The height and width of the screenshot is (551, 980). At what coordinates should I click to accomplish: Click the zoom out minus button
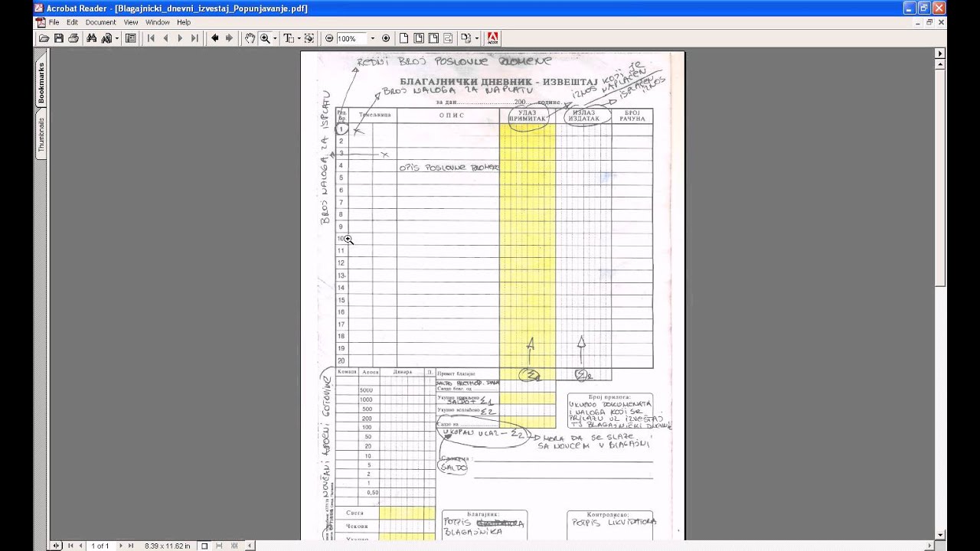pyautogui.click(x=329, y=38)
